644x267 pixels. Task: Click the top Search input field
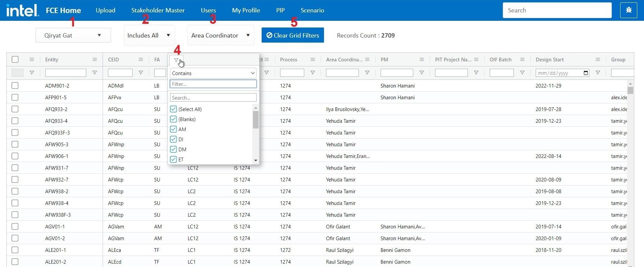coord(557,10)
